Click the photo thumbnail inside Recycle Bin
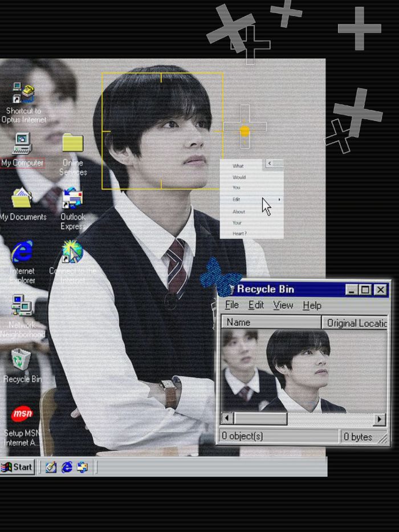Image resolution: width=399 pixels, height=532 pixels. click(304, 371)
